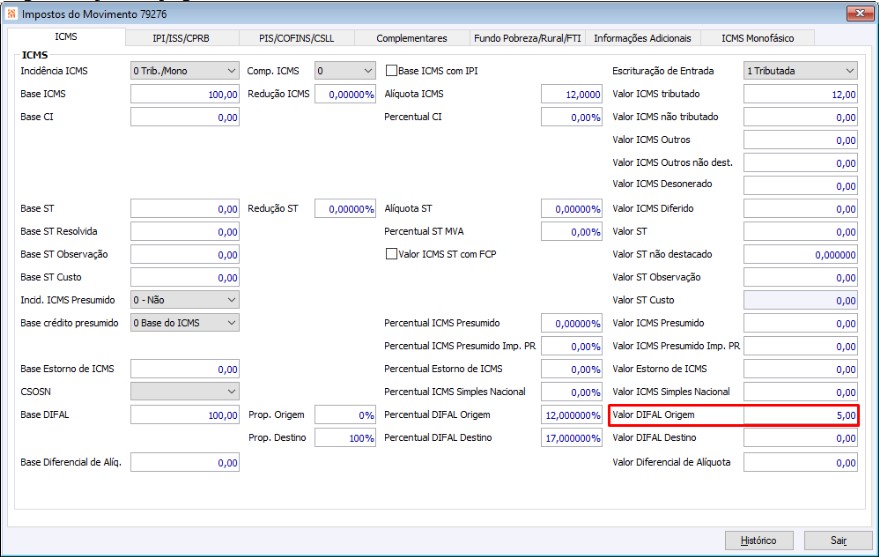Click the Valor ICMS Outros não dest. field

801,163
